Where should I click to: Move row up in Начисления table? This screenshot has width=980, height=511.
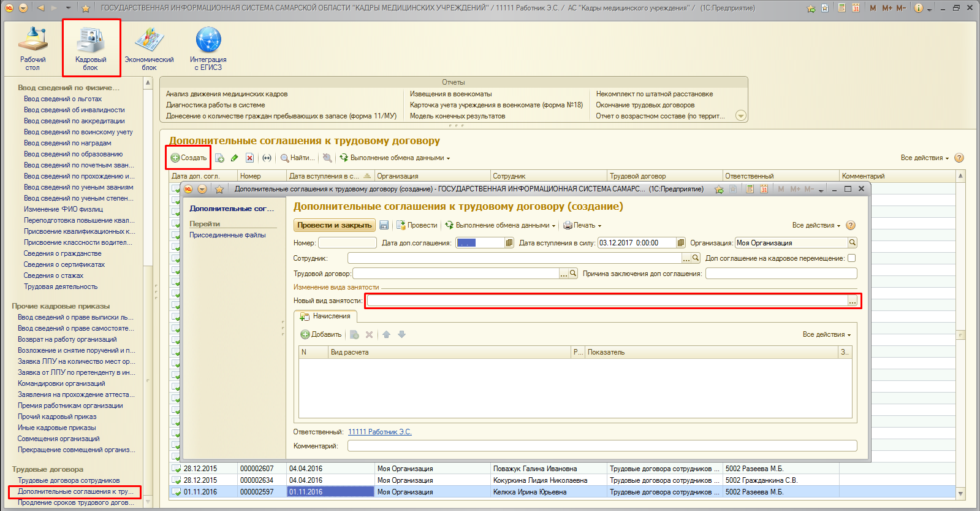pyautogui.click(x=386, y=334)
